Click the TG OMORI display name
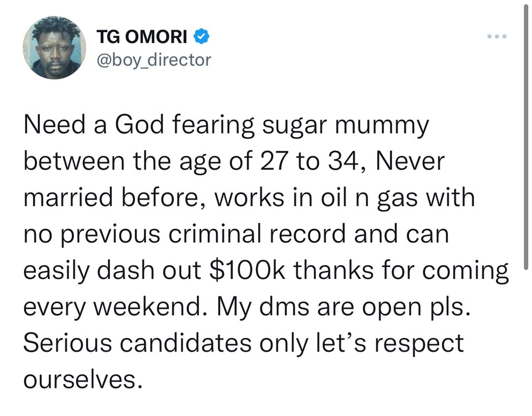The image size is (532, 416). click(141, 36)
